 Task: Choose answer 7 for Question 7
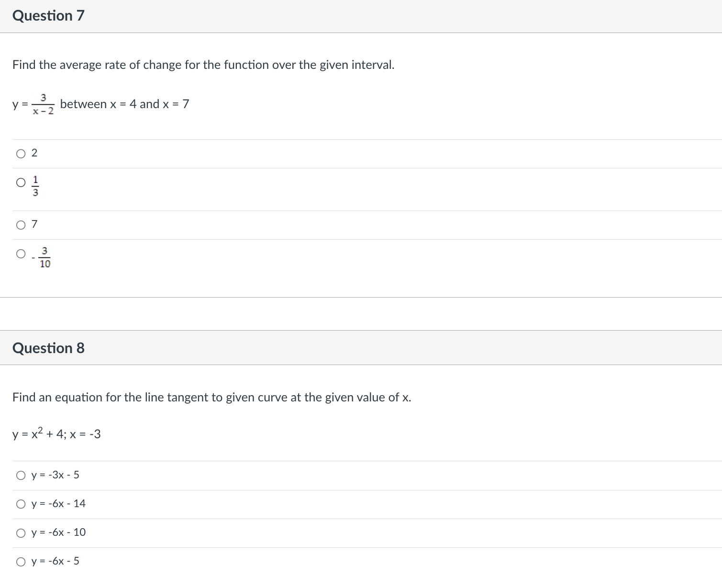21,224
